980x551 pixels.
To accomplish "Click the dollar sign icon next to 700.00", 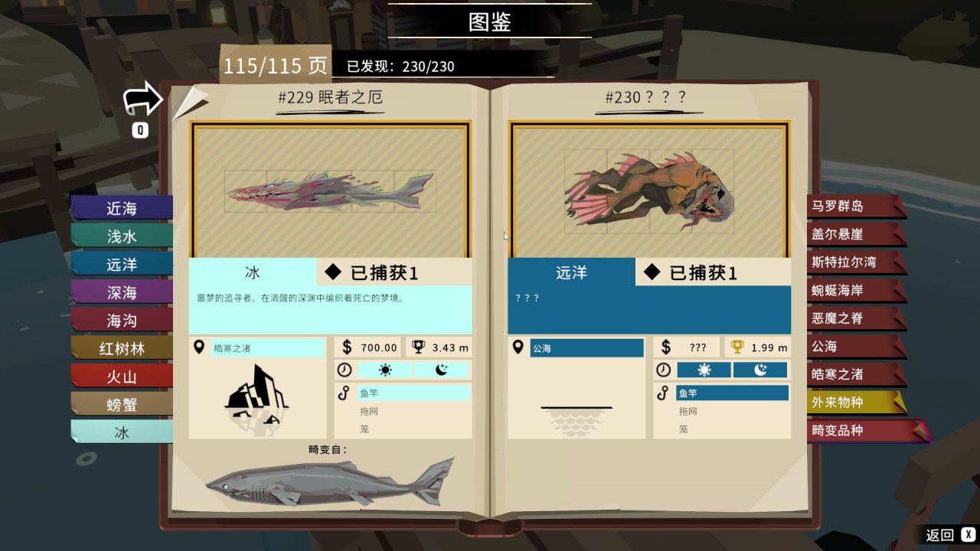I will pyautogui.click(x=346, y=347).
